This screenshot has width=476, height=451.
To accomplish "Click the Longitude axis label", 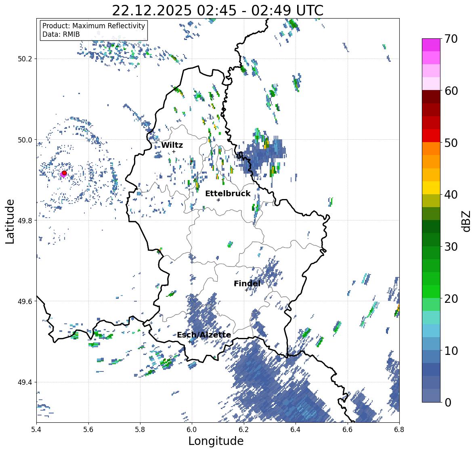I will coord(216,441).
